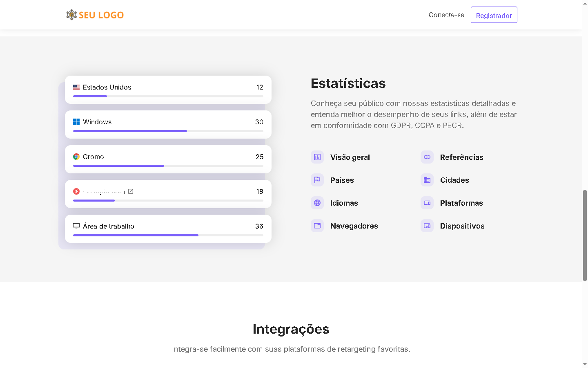Click the Navegadores browser window icon
The width and height of the screenshot is (588, 368).
click(317, 226)
